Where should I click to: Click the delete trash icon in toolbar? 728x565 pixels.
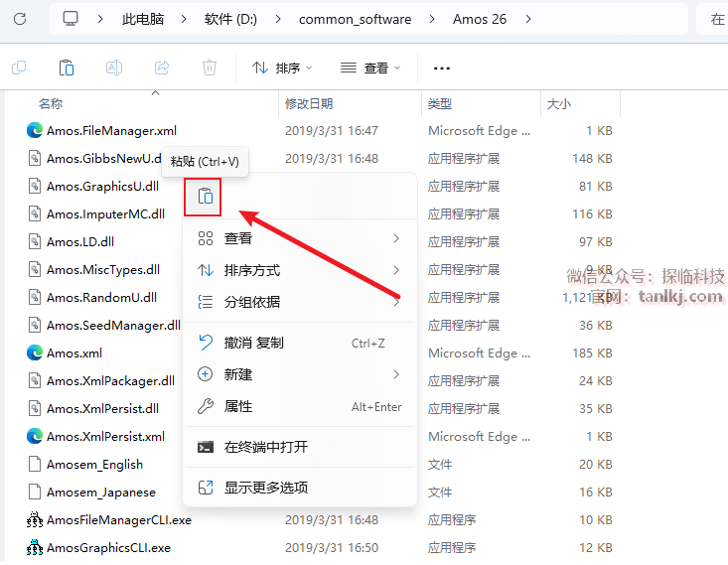tap(210, 68)
